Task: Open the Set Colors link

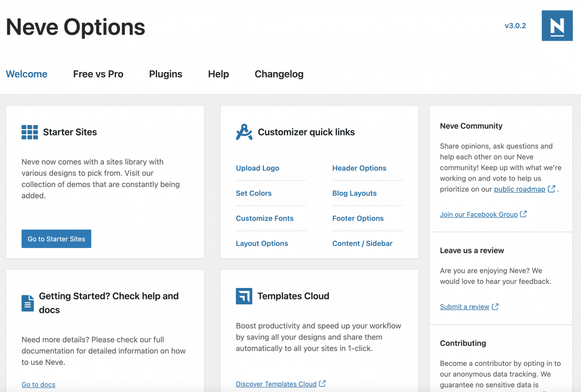Action: tap(254, 193)
